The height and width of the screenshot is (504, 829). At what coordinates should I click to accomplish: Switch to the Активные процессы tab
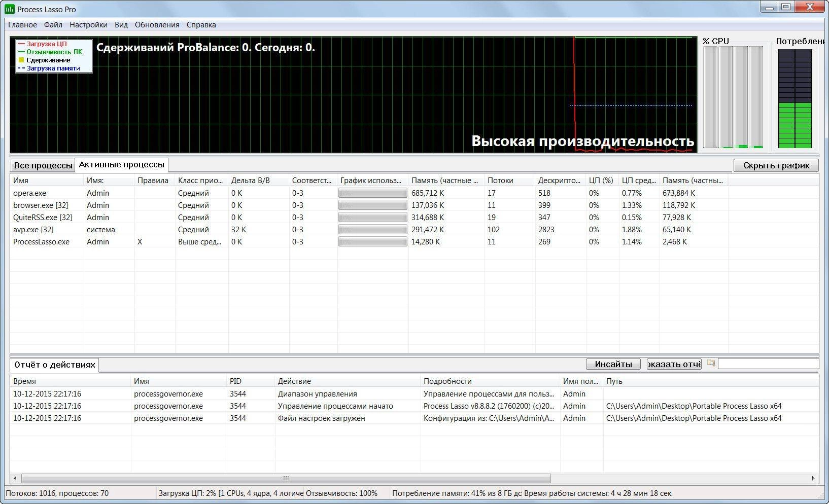pos(122,165)
